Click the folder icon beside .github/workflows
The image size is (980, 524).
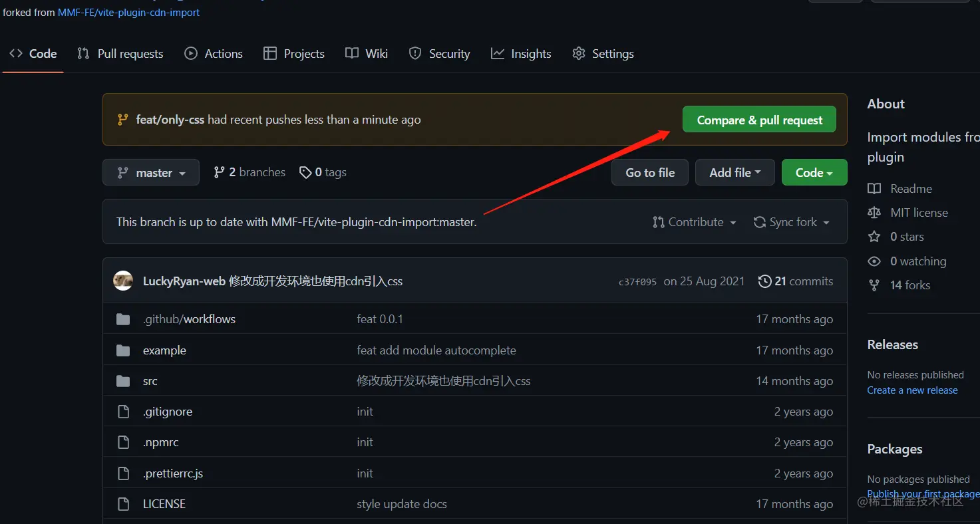tap(123, 319)
